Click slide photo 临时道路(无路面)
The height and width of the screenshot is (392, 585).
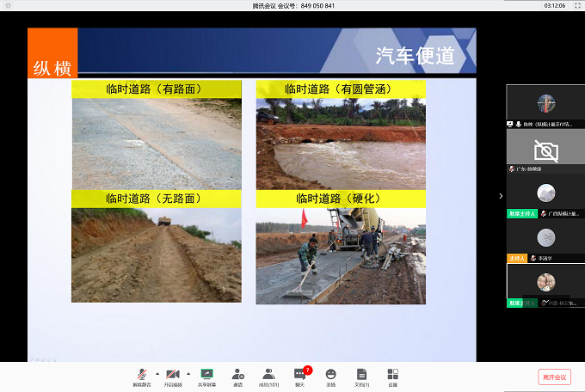point(157,255)
